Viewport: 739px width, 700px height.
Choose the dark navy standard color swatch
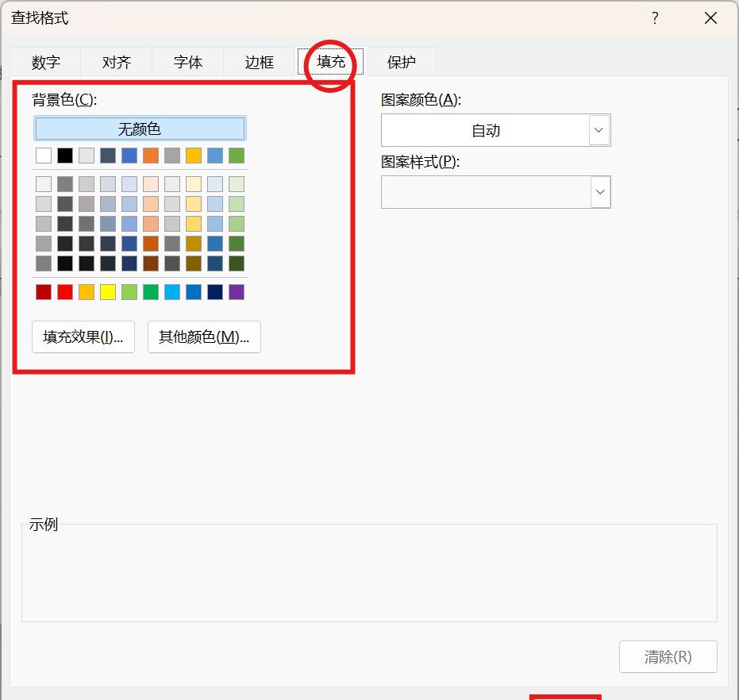tap(215, 292)
